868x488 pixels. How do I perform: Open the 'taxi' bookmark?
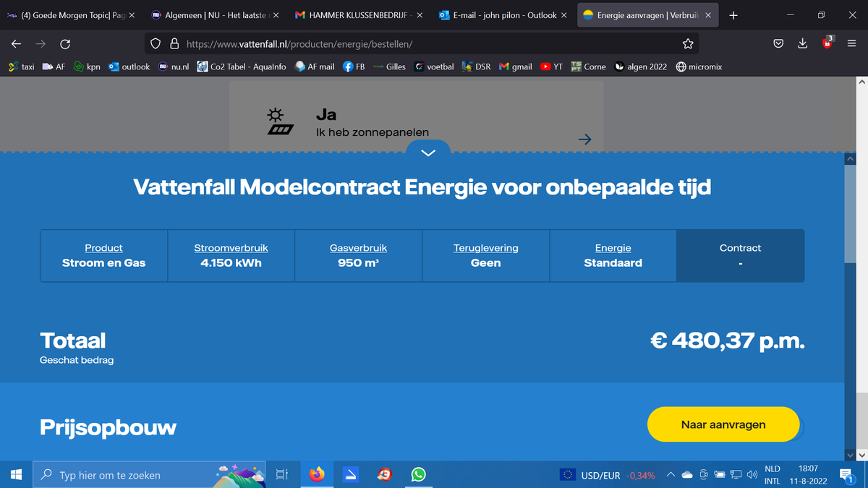pos(22,67)
